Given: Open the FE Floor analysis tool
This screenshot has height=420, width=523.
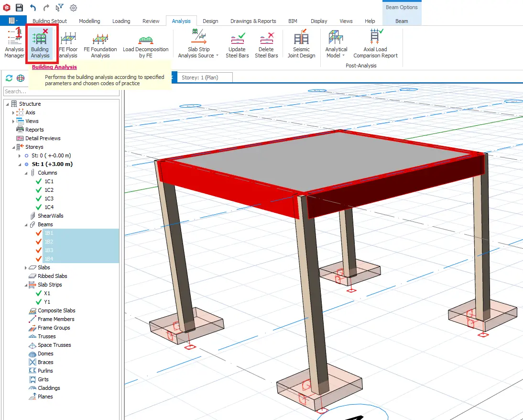Looking at the screenshot, I should click(68, 44).
